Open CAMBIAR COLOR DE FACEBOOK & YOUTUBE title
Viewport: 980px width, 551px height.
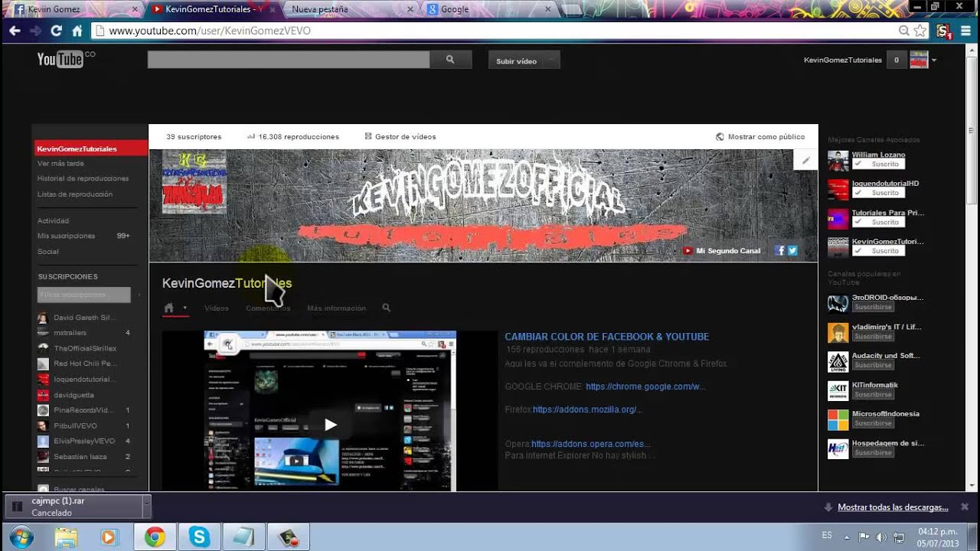(606, 337)
